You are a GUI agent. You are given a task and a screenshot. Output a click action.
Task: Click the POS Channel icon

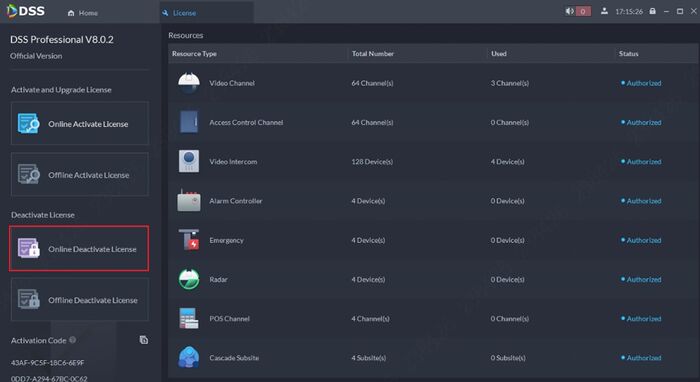[x=189, y=318]
